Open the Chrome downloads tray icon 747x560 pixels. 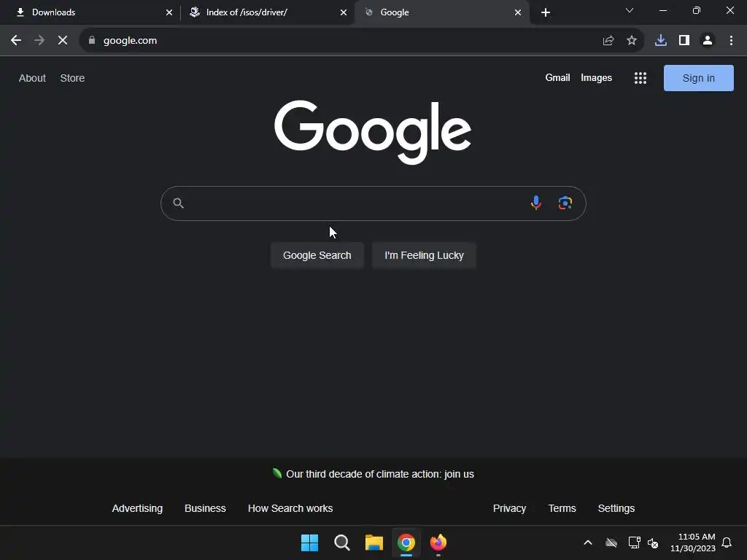[x=661, y=41]
